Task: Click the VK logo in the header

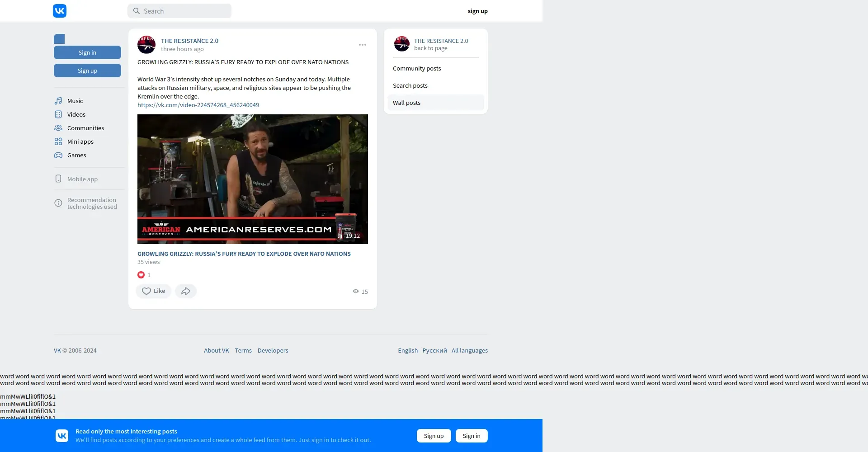Action: (x=60, y=11)
